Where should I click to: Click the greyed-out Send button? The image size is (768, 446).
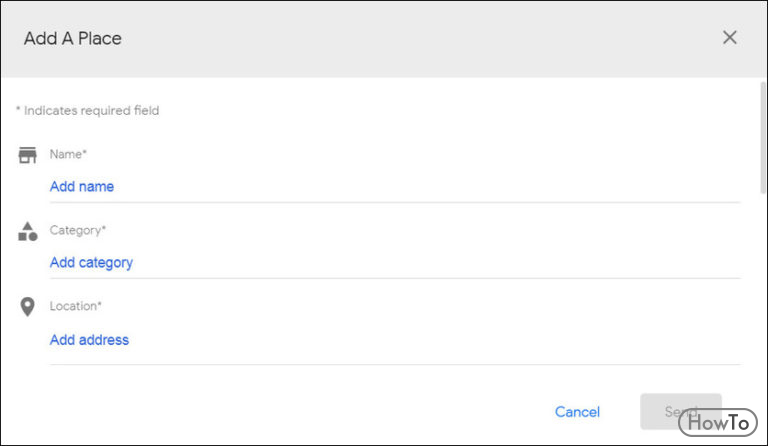681,411
